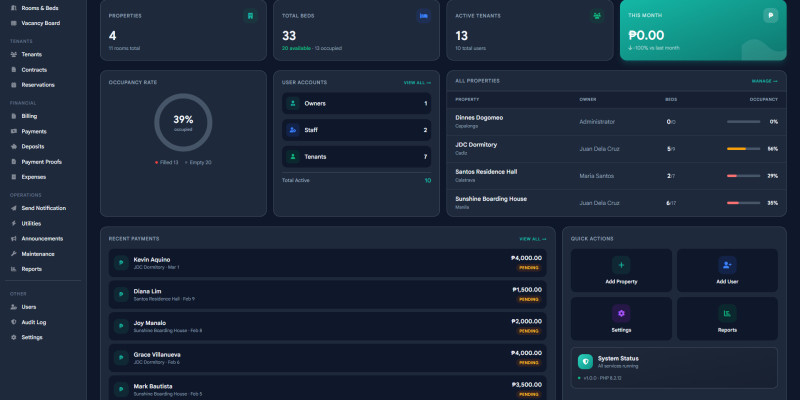This screenshot has height=400, width=800.
Task: Click the Add User icon tile
Action: pos(727,265)
